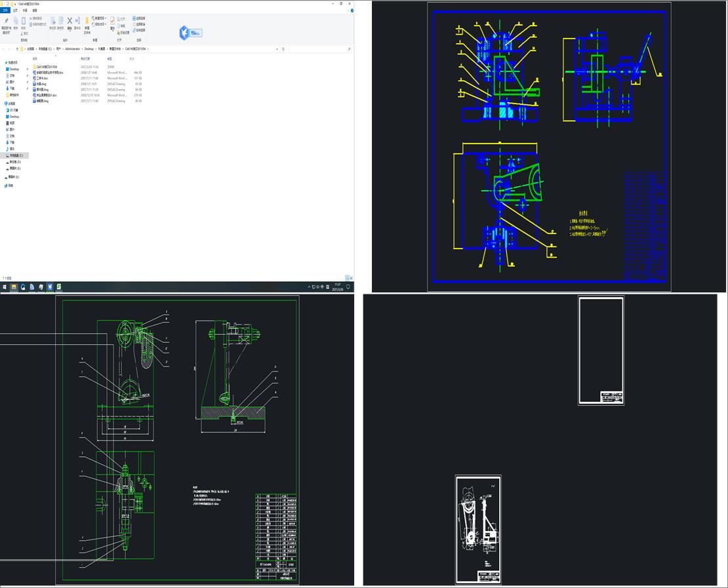Screen dimensions: 728x588
Task: Open the CA6140 folder in file list
Action: coord(47,67)
